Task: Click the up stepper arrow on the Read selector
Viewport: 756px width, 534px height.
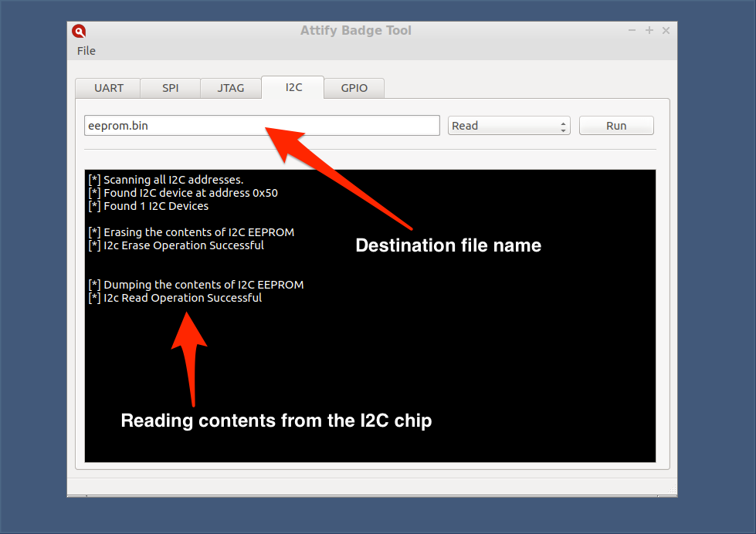Action: (562, 121)
